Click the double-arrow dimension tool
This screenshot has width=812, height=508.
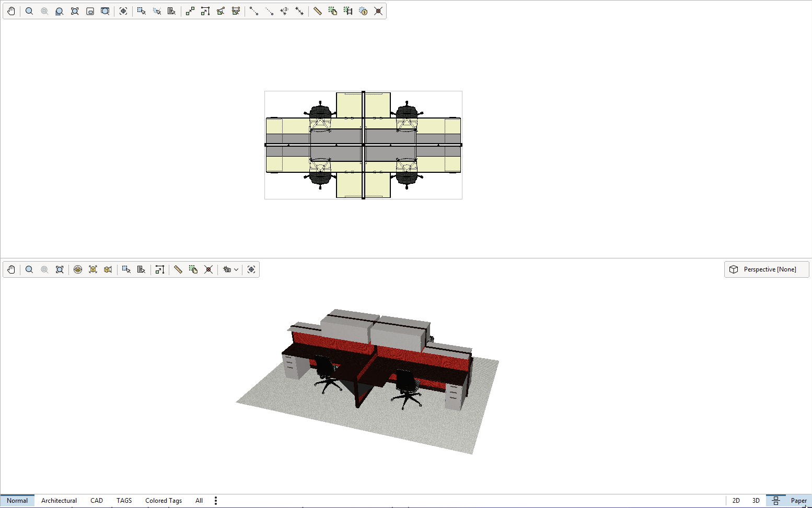[x=299, y=11]
